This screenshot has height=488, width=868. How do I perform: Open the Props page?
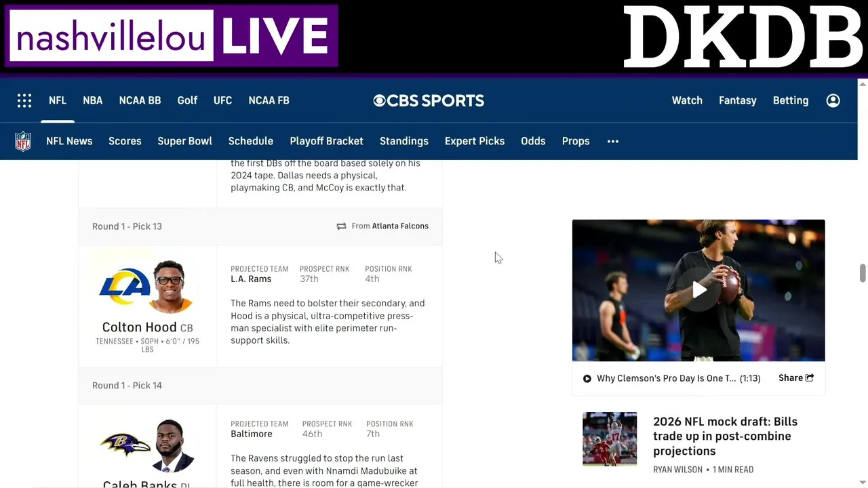point(576,141)
